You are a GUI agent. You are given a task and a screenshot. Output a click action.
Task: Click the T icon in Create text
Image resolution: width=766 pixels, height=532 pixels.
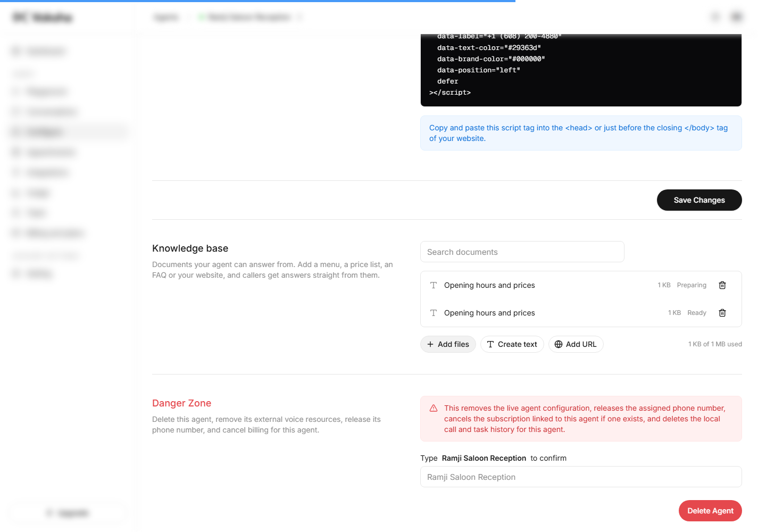(490, 344)
